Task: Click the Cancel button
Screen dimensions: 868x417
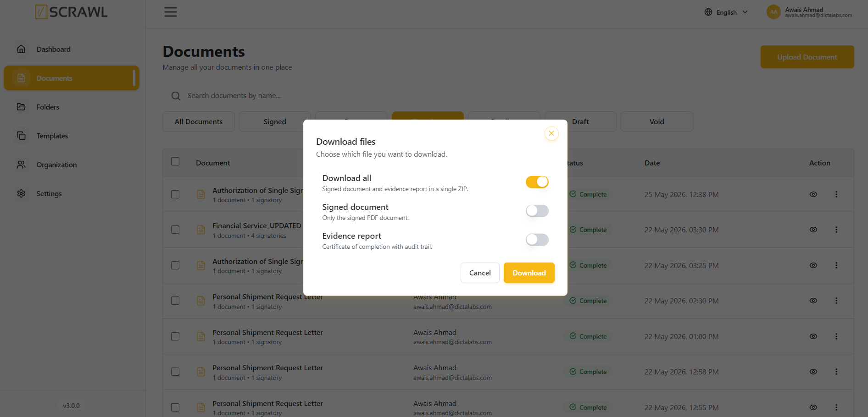Action: [x=480, y=273]
